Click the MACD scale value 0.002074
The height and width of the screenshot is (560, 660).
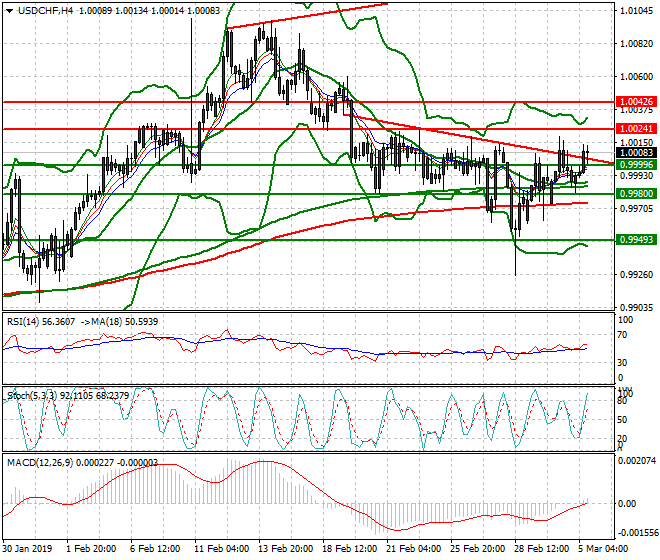pyautogui.click(x=637, y=461)
